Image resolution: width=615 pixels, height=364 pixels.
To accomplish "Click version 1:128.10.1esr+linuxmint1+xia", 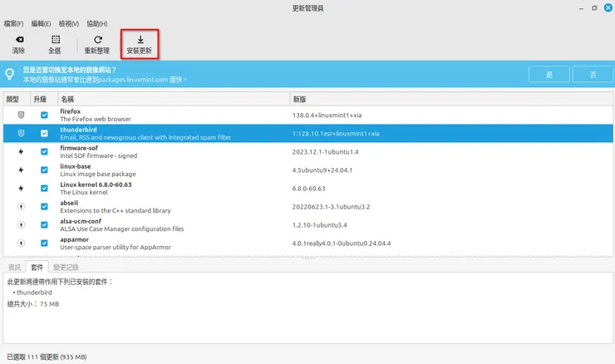I will tap(336, 133).
